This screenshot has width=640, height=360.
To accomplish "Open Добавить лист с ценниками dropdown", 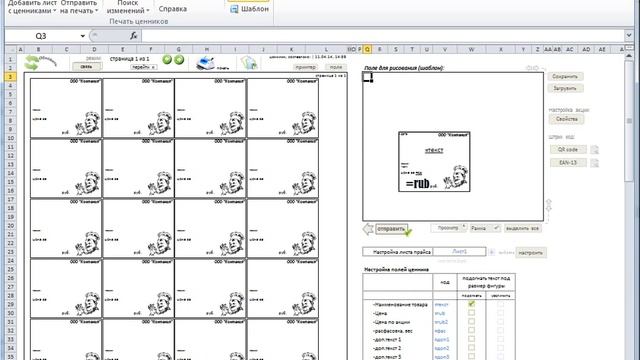I will click(33, 7).
